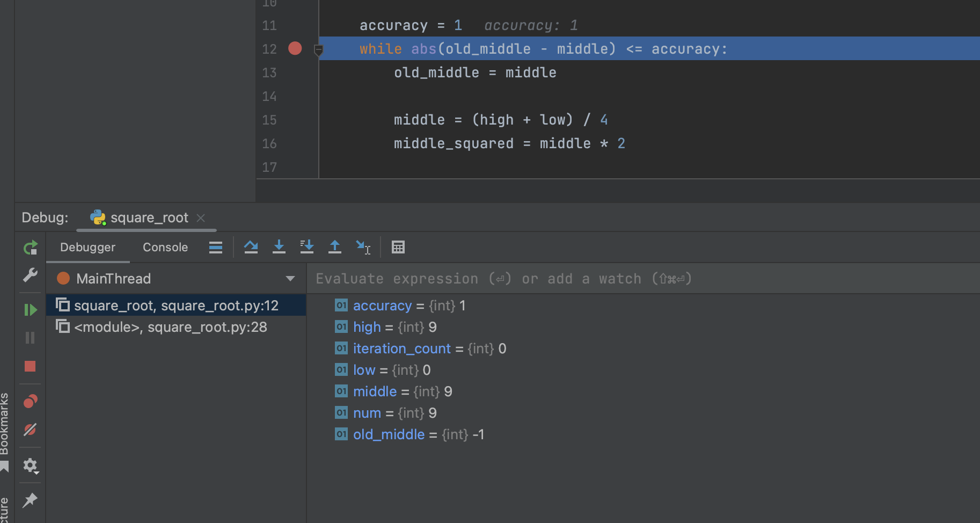
Task: Open the debugger settings gear menu
Action: [31, 466]
